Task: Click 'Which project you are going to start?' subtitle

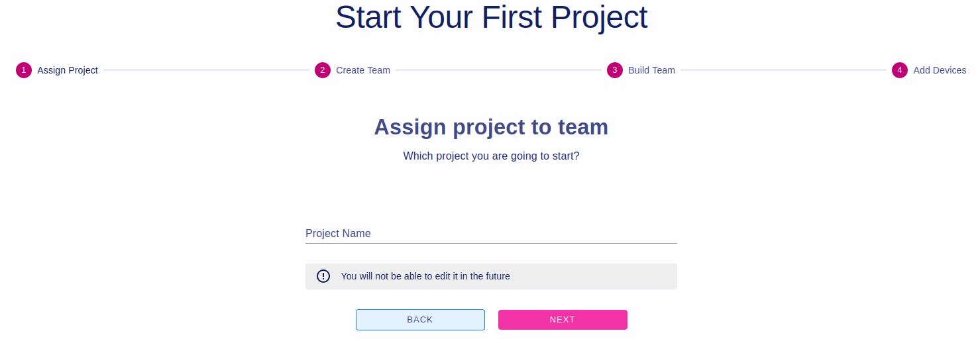Action: point(491,156)
